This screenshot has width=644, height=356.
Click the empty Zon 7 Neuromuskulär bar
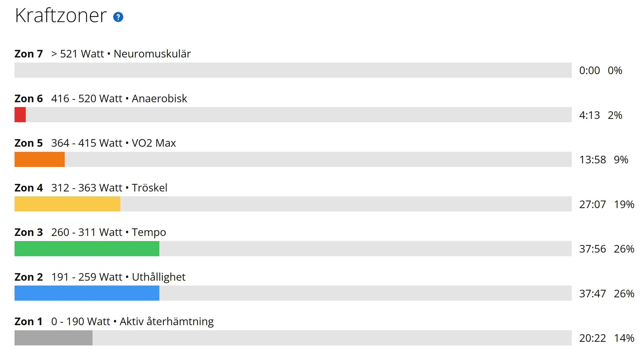tap(293, 70)
